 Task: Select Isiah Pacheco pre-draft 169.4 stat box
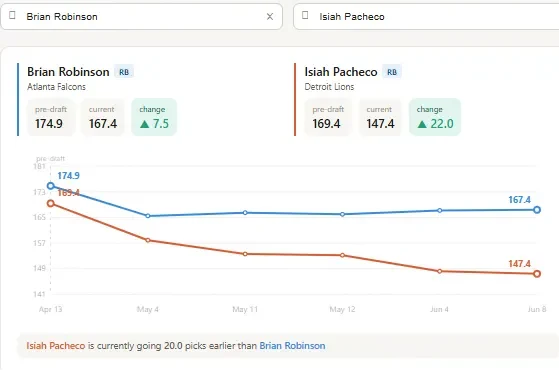328,117
